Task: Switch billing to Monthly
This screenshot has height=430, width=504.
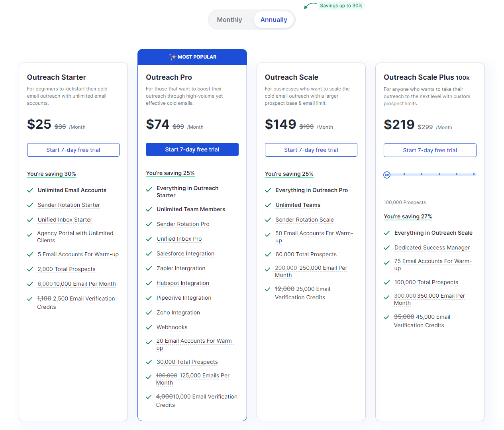Action: point(229,19)
